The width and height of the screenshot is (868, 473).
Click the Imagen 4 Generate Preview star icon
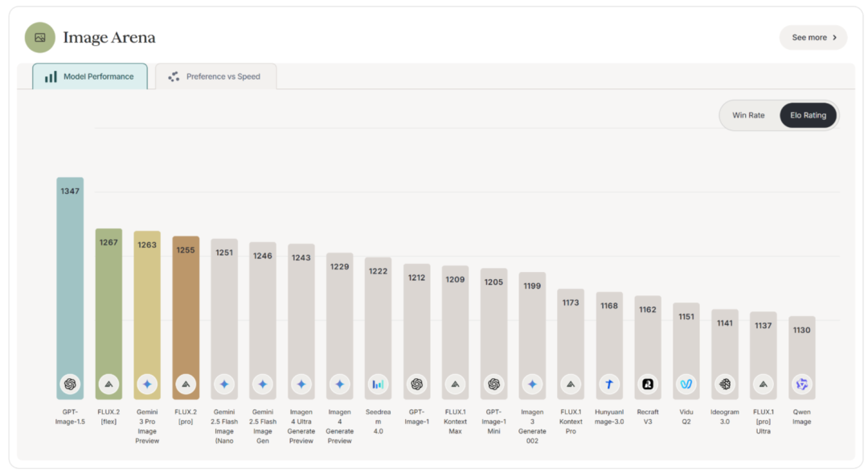pyautogui.click(x=339, y=384)
